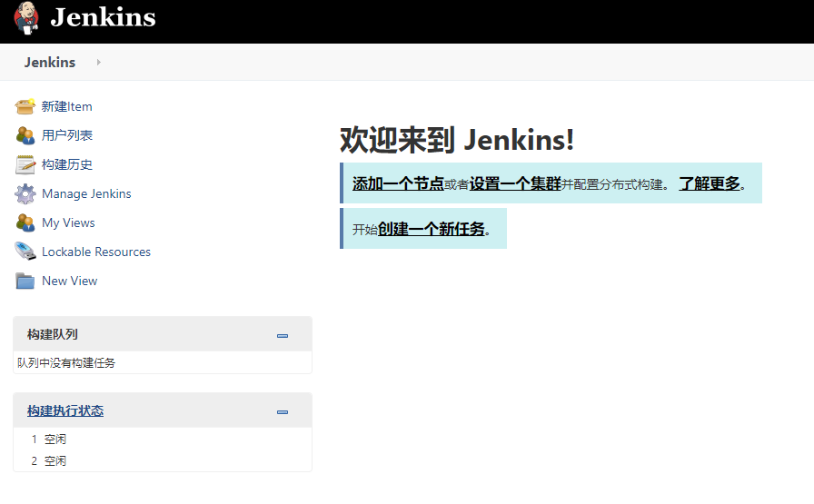Open the Jenkins breadcrumb link
Image resolution: width=814 pixels, height=504 pixels.
click(50, 63)
